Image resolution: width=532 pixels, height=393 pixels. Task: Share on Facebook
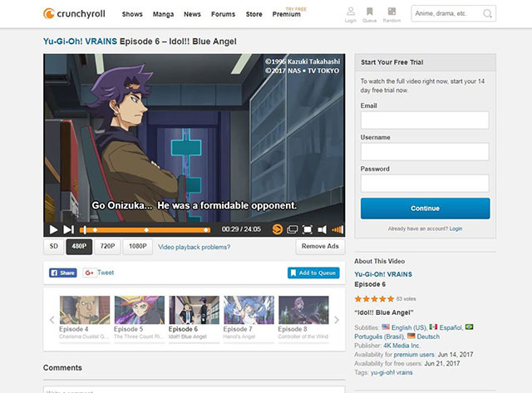(x=63, y=273)
